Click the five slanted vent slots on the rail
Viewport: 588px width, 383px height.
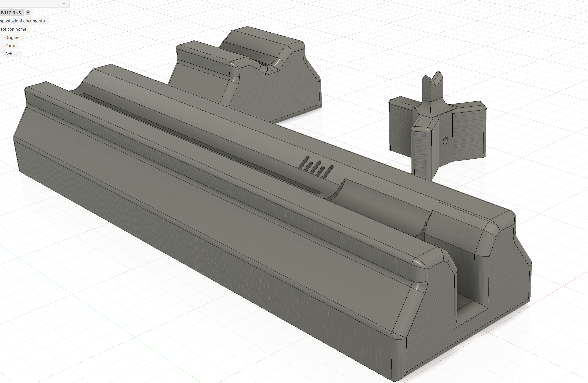(315, 167)
